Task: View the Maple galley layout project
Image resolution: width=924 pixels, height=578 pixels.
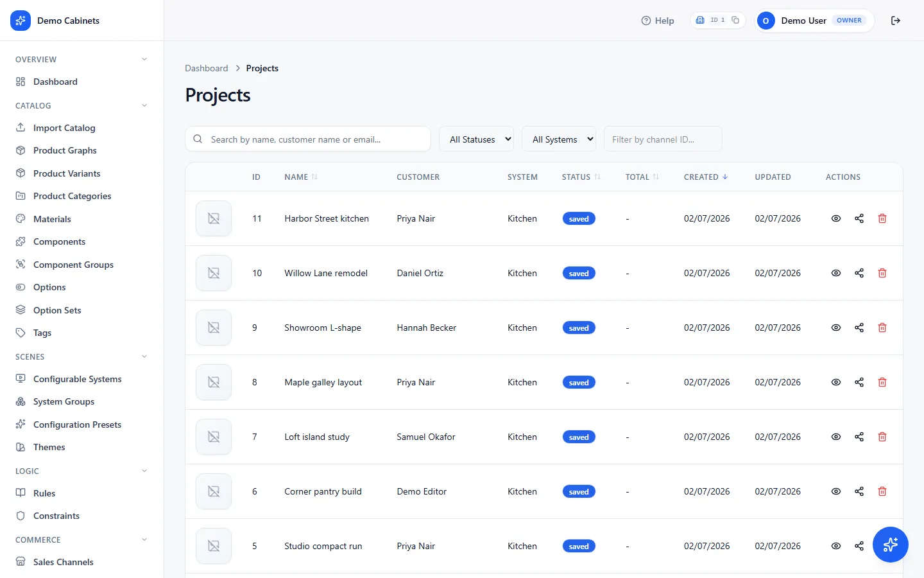Action: tap(836, 382)
